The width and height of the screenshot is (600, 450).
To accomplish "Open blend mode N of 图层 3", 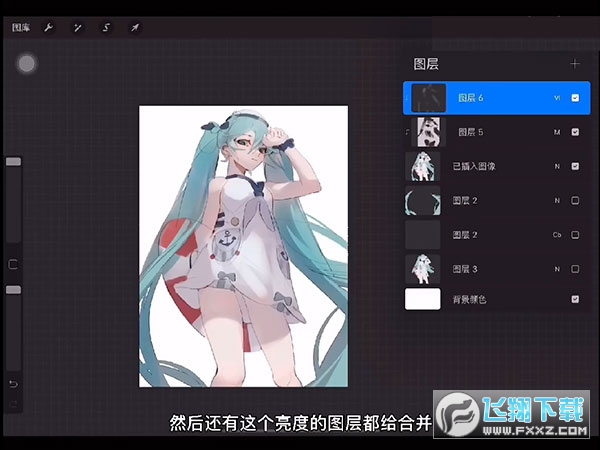I will (557, 269).
